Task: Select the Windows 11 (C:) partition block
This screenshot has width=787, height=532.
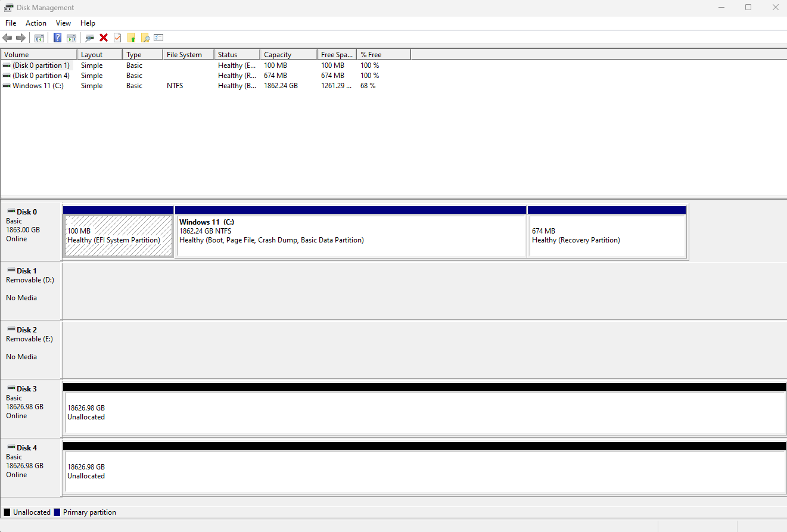Action: coord(351,236)
